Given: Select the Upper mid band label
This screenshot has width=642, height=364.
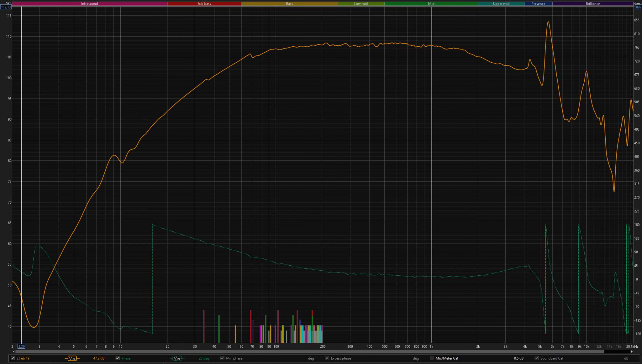Looking at the screenshot, I should click(x=501, y=4).
